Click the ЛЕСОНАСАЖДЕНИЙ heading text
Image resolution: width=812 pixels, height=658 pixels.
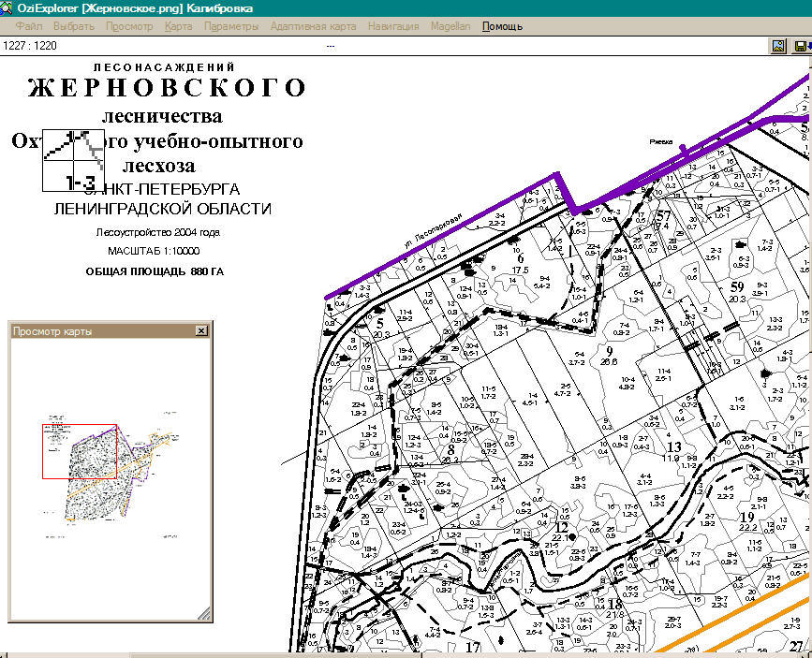click(164, 67)
